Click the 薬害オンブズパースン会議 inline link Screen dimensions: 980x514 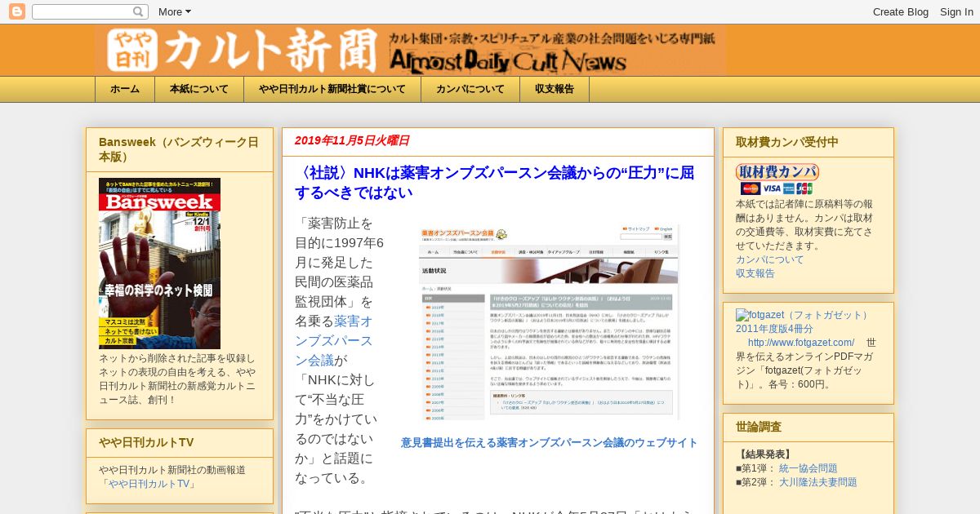[333, 341]
